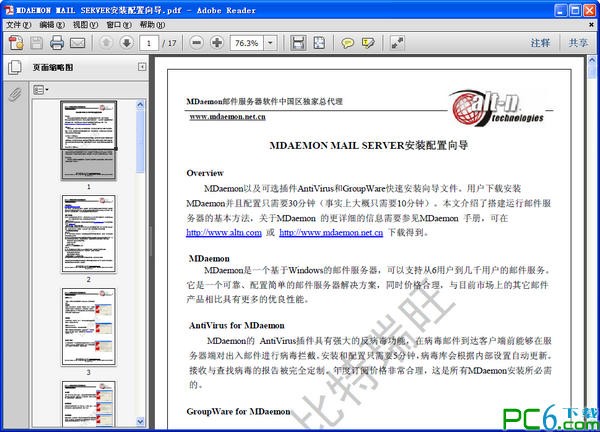Open the 编辑 menu
The height and width of the screenshot is (432, 600).
pyautogui.click(x=52, y=24)
